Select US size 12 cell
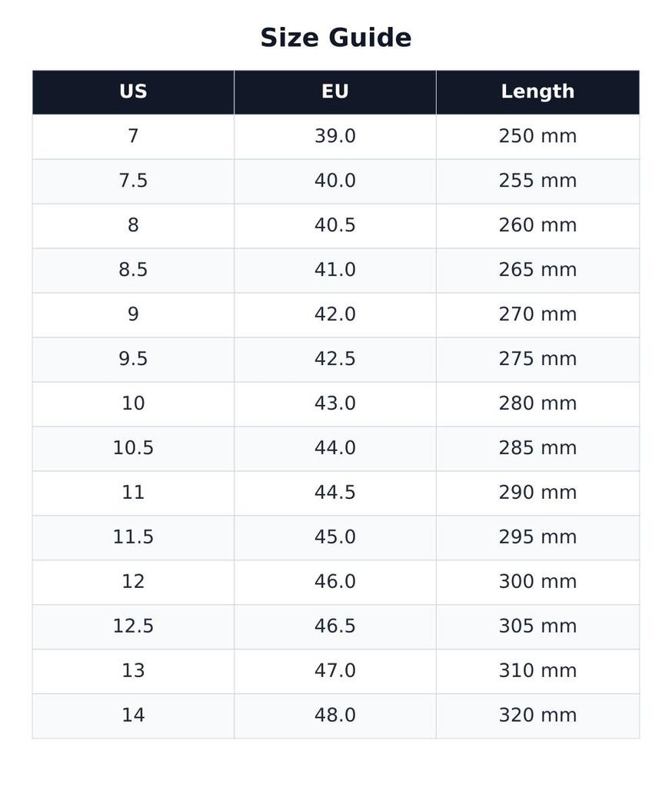Screen dimensions: 672x787 (x=133, y=583)
